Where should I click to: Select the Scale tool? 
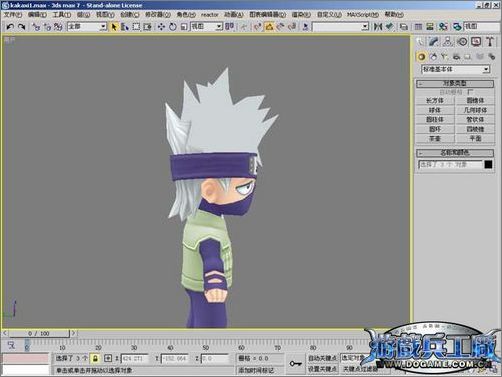(x=184, y=27)
